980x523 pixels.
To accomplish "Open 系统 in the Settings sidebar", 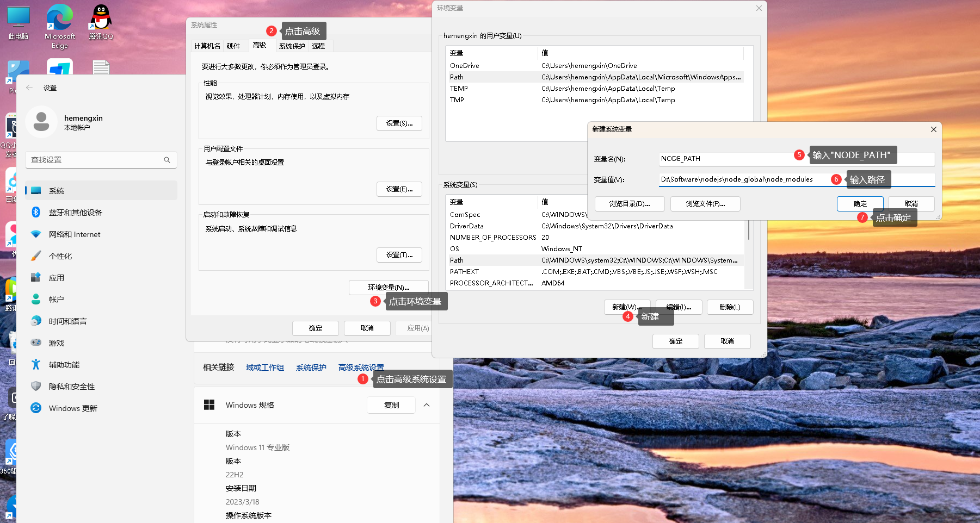I will (101, 190).
